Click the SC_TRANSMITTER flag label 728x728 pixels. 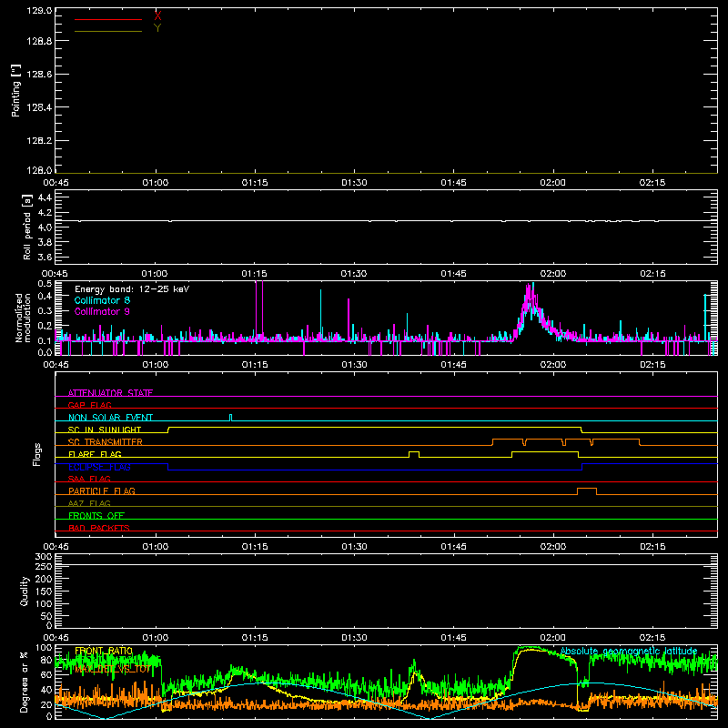click(106, 442)
